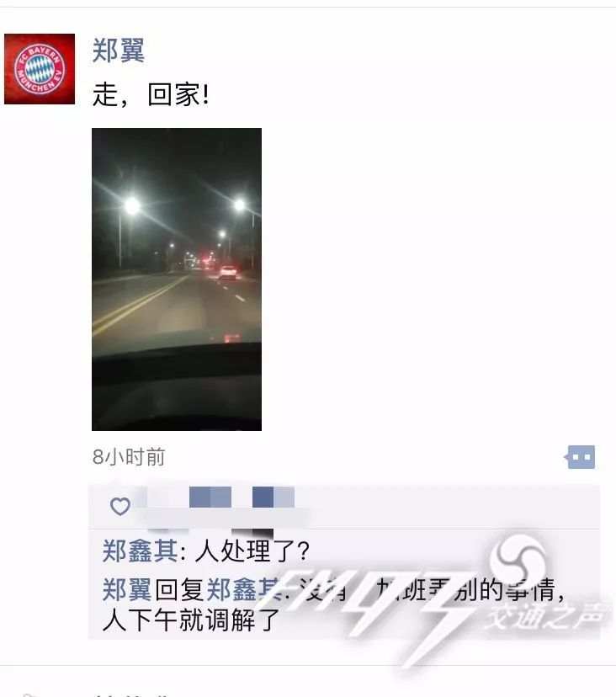Tap the reply line "人下午就调解了"

(x=191, y=620)
